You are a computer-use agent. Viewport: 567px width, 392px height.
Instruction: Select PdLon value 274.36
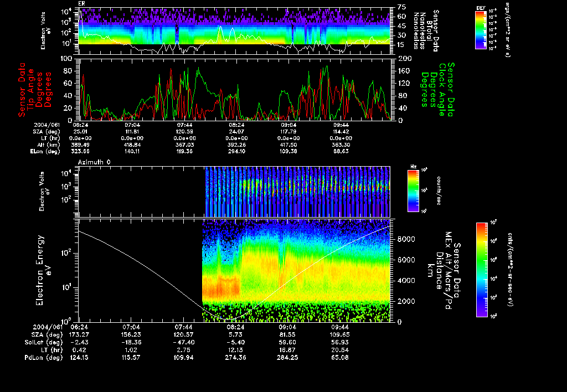tap(235, 358)
